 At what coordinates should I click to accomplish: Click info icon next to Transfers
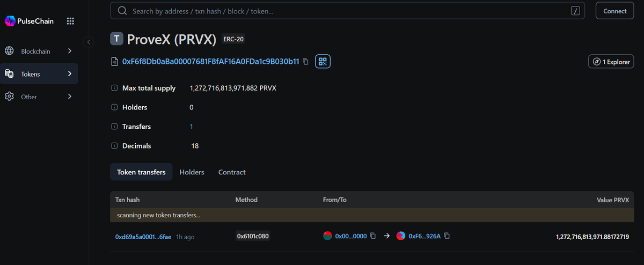pos(114,127)
